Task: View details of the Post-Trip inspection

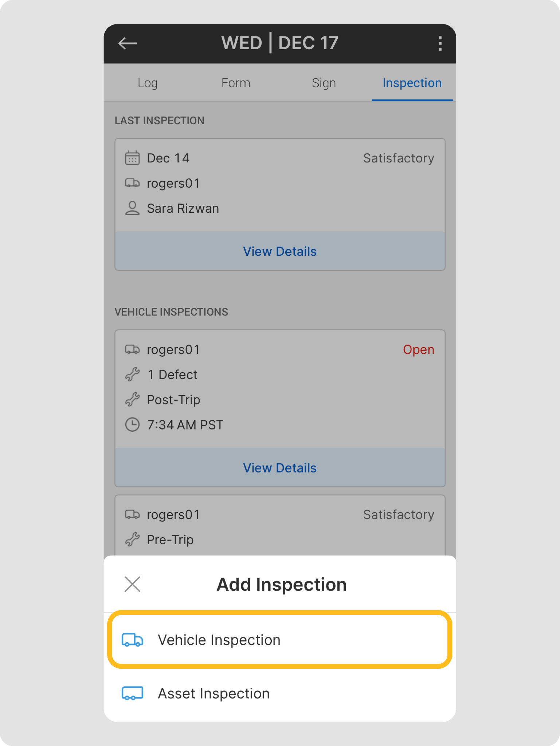Action: (280, 468)
